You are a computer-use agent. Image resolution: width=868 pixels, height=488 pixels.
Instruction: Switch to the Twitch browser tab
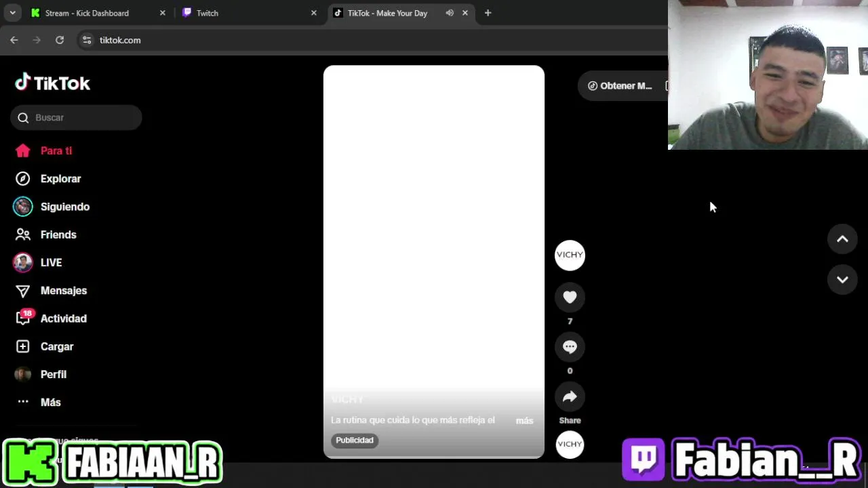point(248,13)
